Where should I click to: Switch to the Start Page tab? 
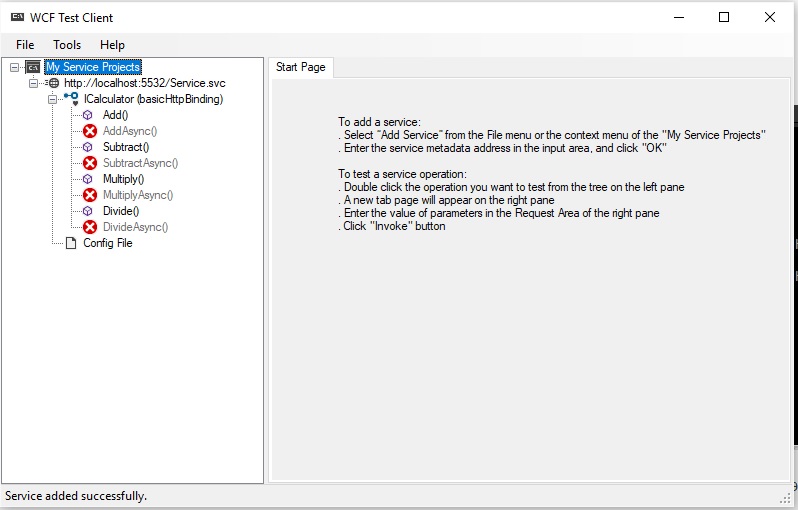tap(300, 67)
